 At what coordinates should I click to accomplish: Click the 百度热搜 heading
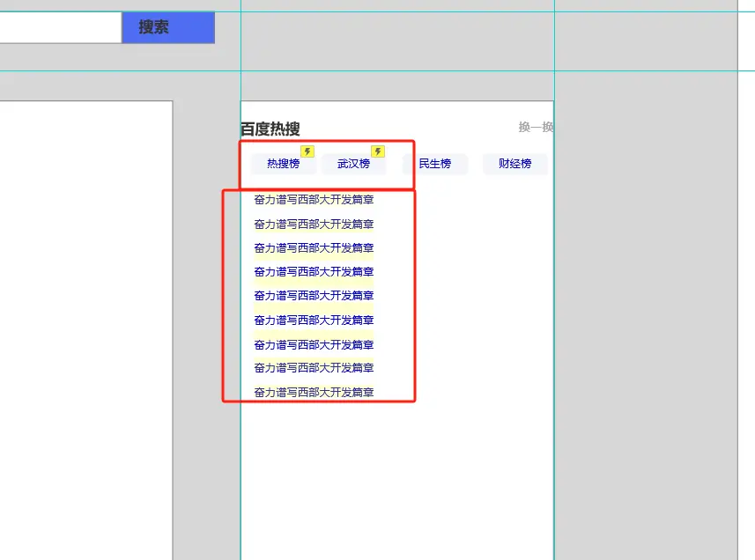coord(270,129)
